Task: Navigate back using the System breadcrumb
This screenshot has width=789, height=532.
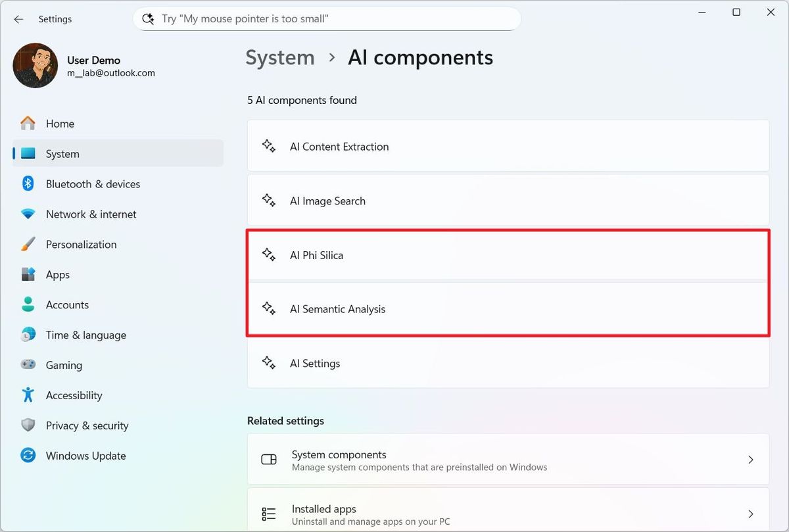Action: point(279,57)
